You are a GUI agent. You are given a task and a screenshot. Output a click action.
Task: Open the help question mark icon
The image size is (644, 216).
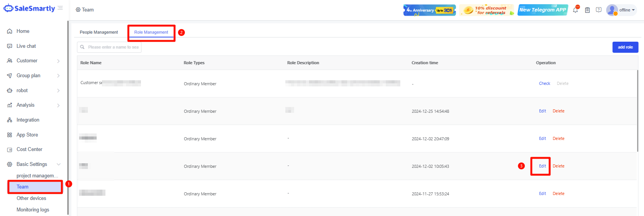[599, 10]
